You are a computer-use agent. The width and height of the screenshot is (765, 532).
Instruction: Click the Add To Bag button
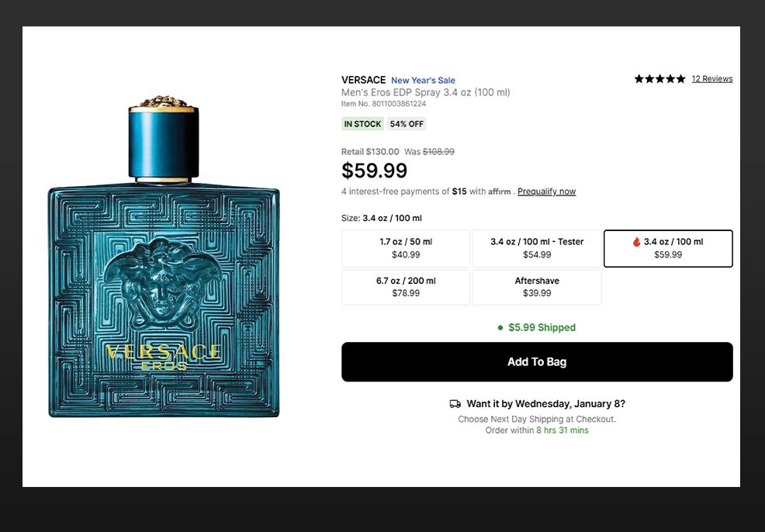pos(537,362)
